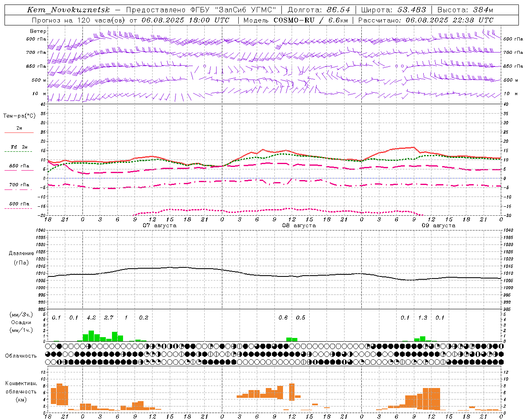This screenshot has width=525, height=420.
Task: Click the red "2м" legend line sample
Action: click(19, 133)
